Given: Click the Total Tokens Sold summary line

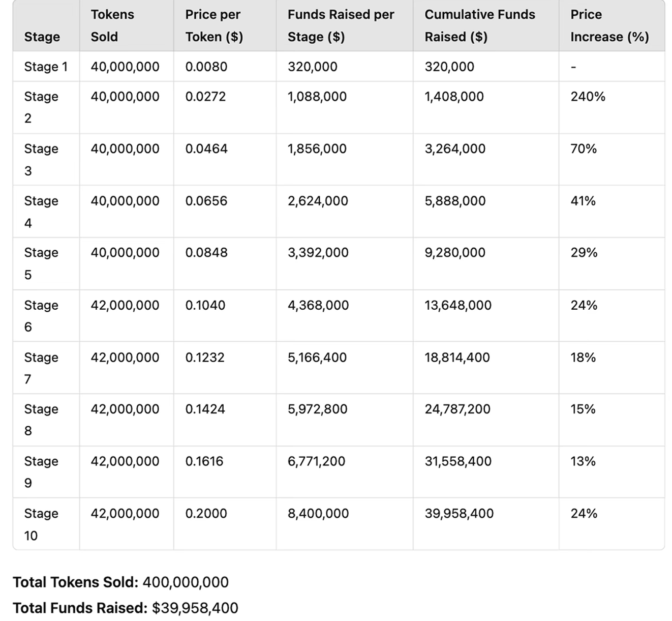Looking at the screenshot, I should [x=120, y=582].
